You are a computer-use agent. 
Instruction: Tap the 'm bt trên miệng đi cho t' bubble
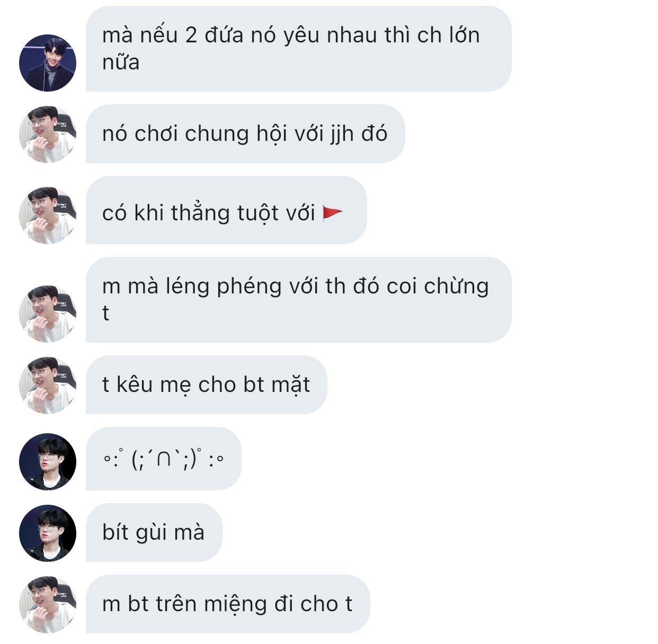coord(228,604)
